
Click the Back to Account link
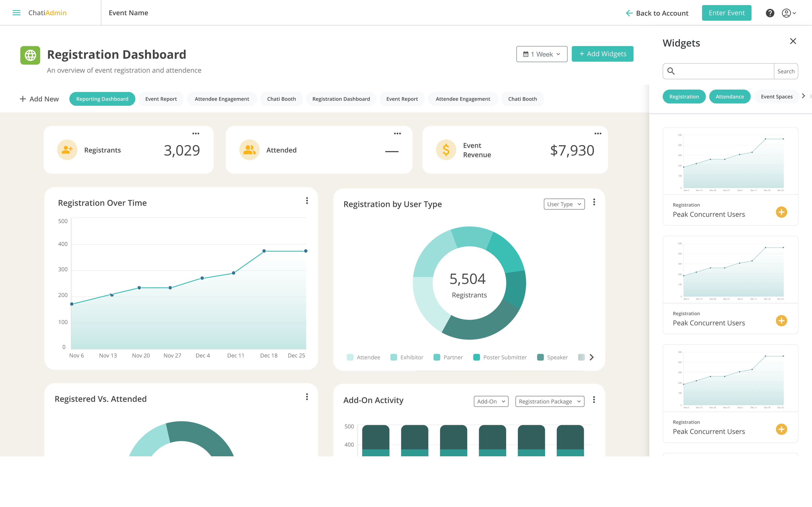click(657, 13)
